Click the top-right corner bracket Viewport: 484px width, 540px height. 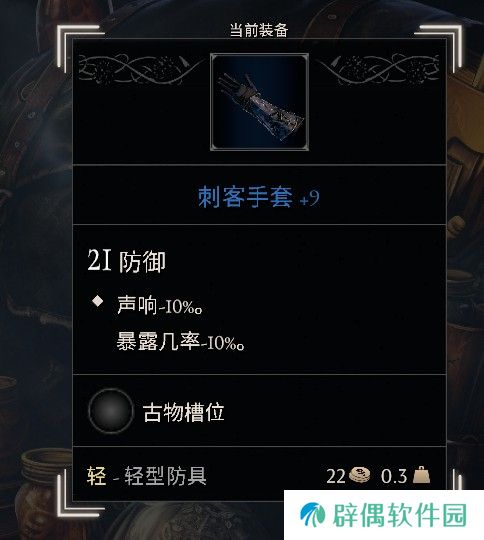[x=438, y=46]
